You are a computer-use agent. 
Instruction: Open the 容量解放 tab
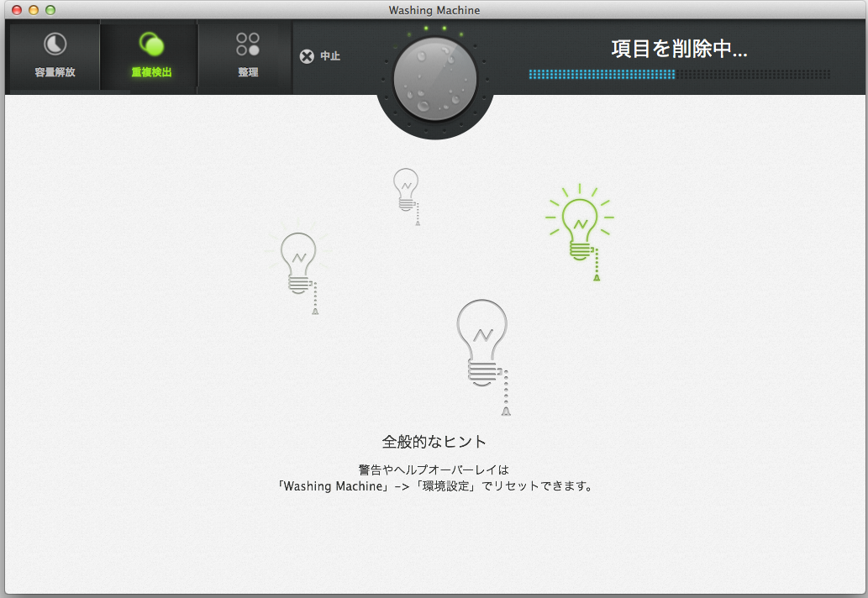(55, 56)
